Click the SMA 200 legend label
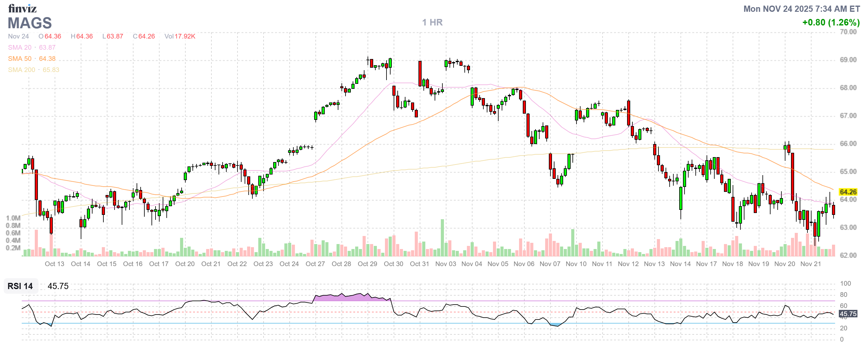 (21, 70)
